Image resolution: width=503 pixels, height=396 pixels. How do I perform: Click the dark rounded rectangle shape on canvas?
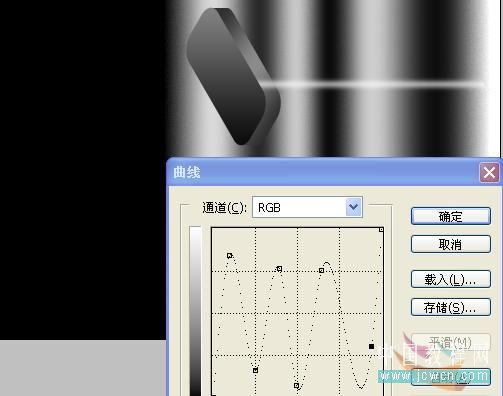pos(233,77)
